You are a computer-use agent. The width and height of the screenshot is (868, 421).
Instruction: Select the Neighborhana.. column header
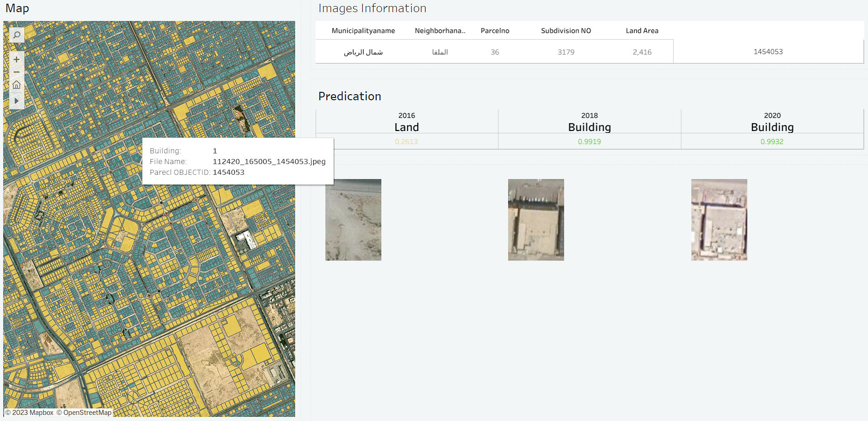(440, 31)
